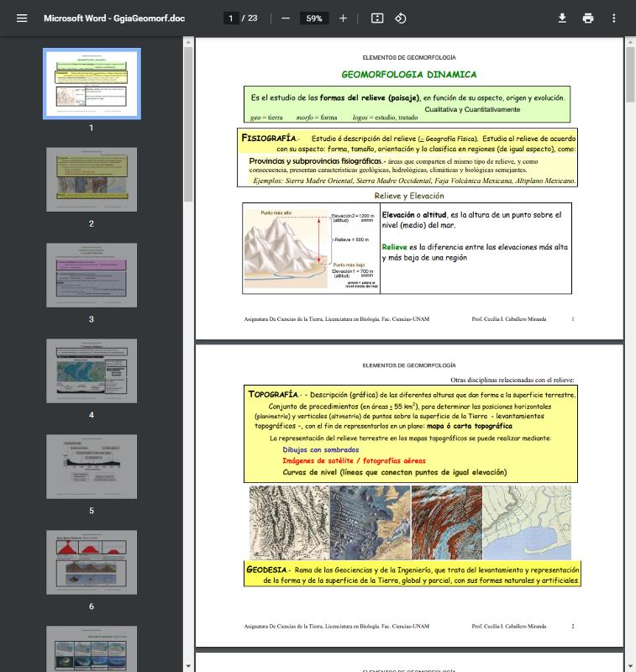
Task: Click the 'FISIOGRAFÍA' heading text
Action: (x=269, y=138)
